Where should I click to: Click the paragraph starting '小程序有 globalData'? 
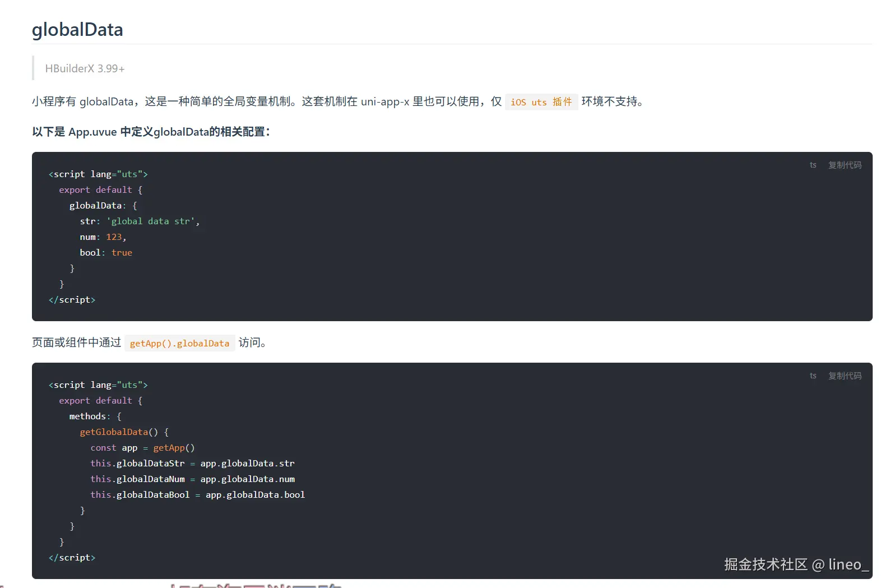(x=338, y=101)
